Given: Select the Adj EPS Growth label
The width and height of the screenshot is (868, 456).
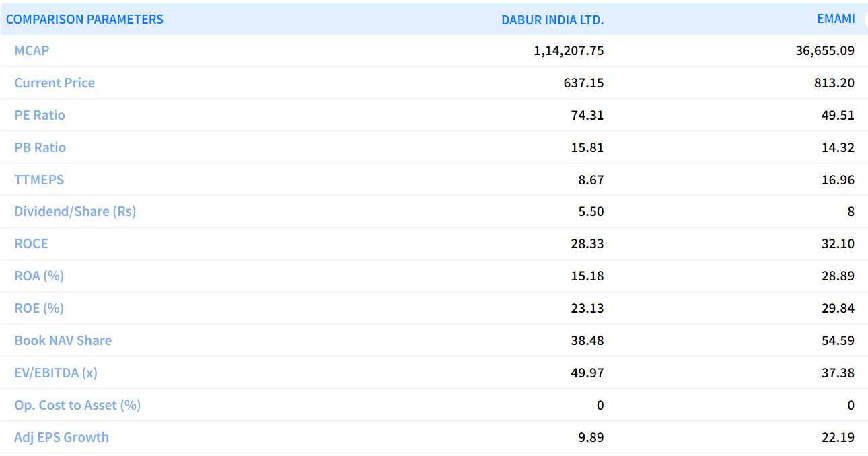Looking at the screenshot, I should [61, 437].
